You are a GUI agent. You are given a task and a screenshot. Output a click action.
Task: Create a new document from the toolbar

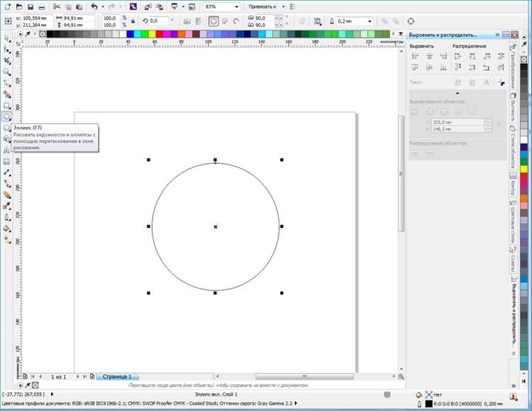click(8, 6)
